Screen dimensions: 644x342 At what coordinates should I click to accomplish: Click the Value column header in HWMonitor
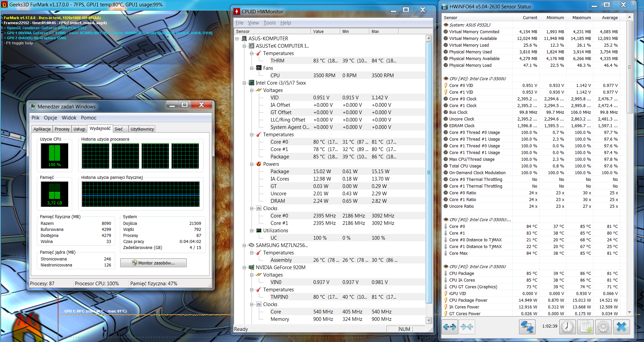pyautogui.click(x=325, y=31)
